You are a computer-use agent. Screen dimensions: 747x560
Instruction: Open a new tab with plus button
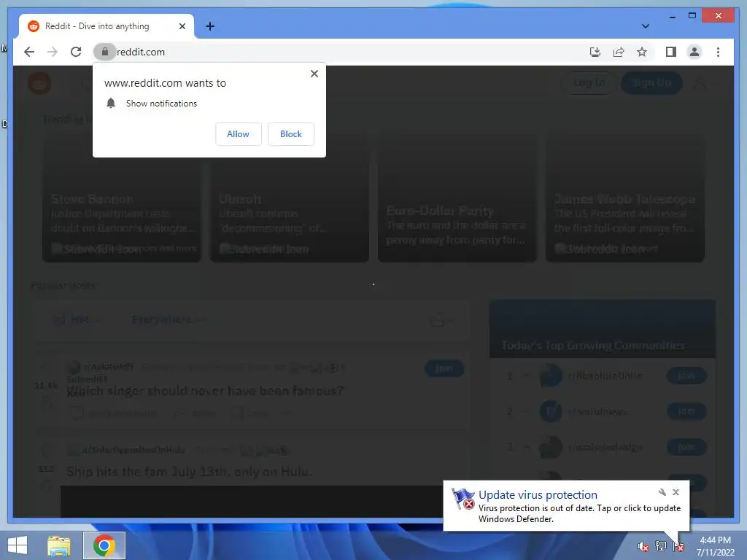[210, 26]
